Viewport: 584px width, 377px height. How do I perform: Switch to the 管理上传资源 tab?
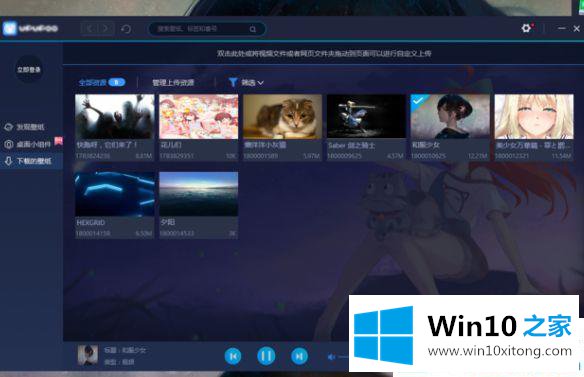(173, 83)
